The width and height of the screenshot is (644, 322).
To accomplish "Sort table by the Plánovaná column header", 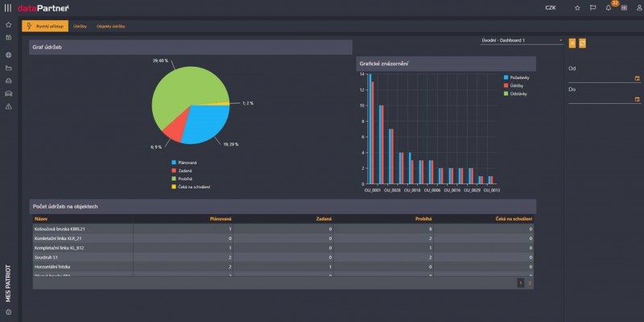I will (221, 218).
